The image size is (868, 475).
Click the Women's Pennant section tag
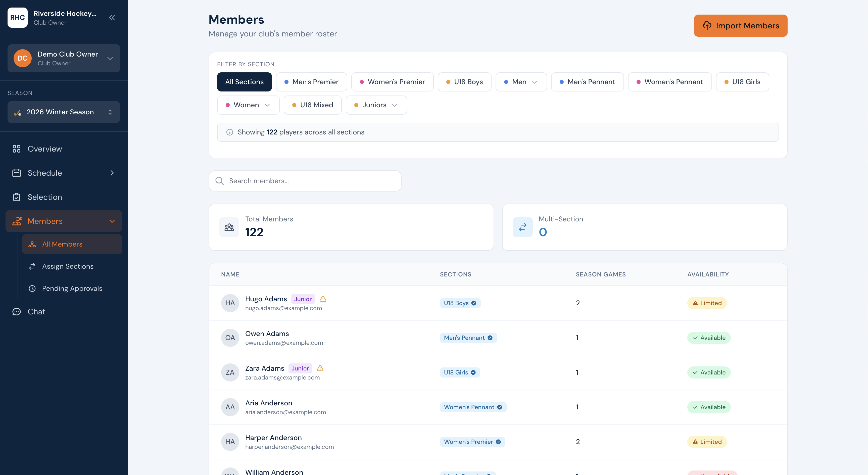coord(473,407)
